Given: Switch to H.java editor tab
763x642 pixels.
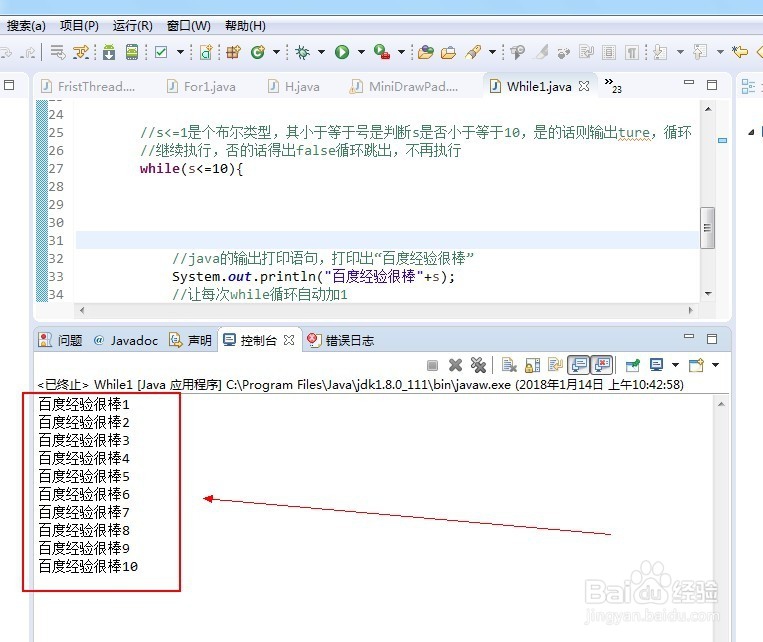Looking at the screenshot, I should [x=294, y=87].
